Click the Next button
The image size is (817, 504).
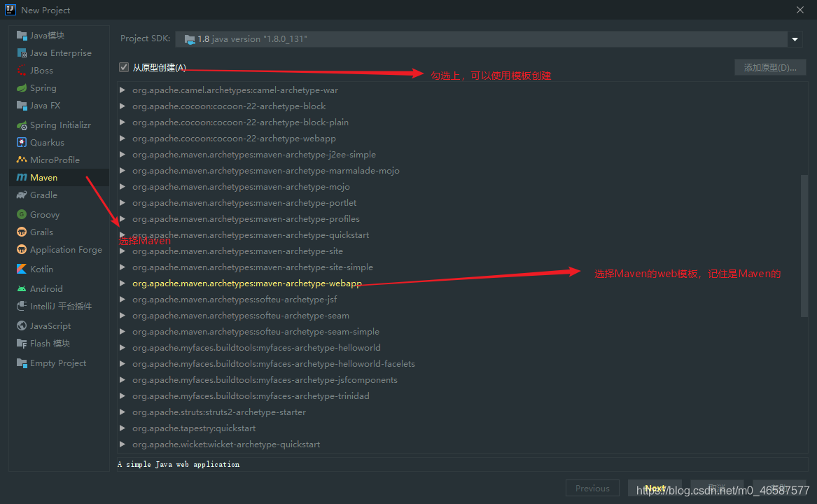(x=655, y=489)
